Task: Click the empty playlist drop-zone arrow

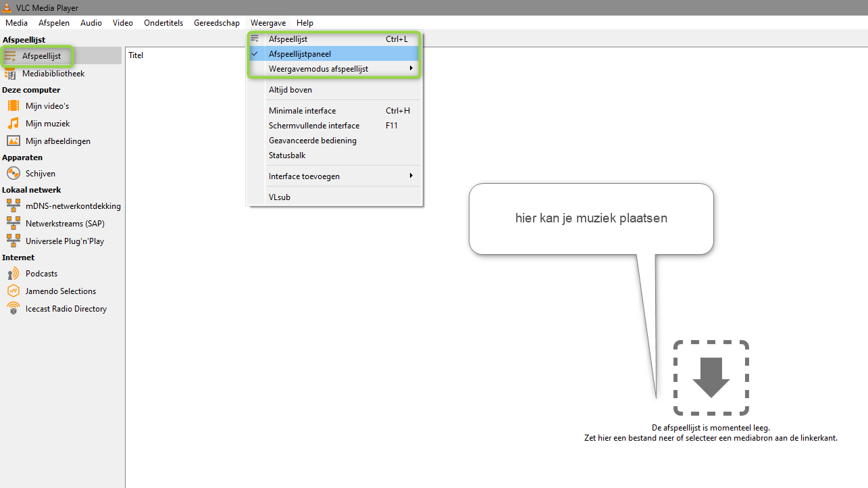Action: [x=711, y=377]
